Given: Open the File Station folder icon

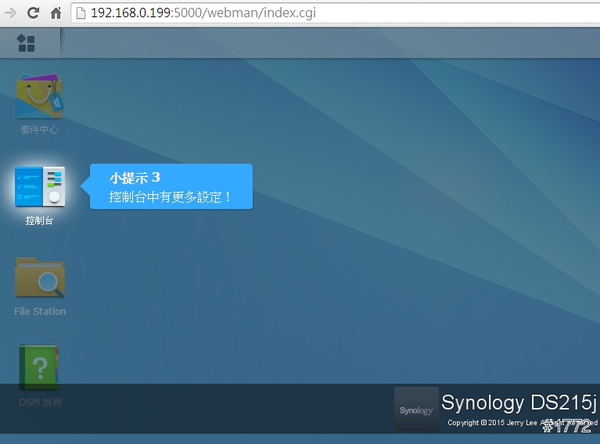Looking at the screenshot, I should (40, 278).
